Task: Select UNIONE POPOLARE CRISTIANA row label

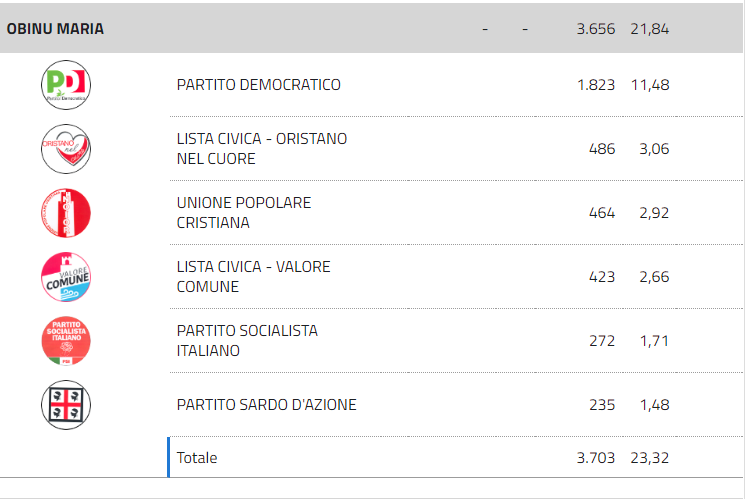Action: [x=244, y=212]
